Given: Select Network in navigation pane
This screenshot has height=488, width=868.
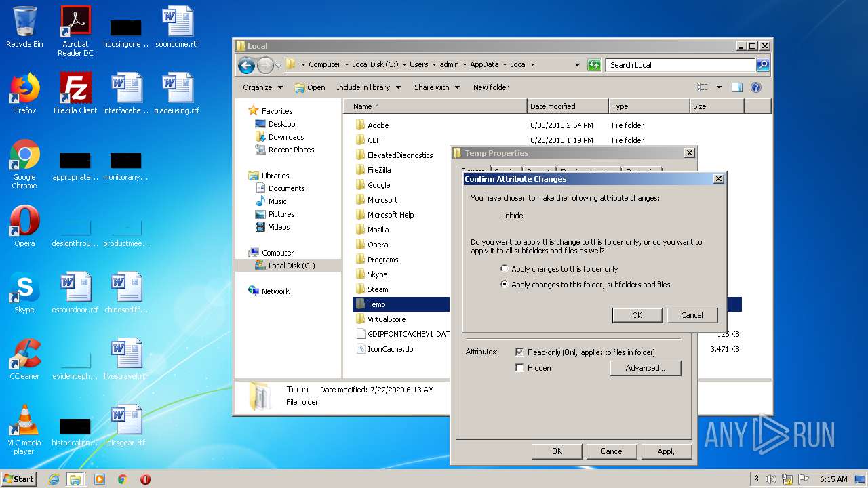Looking at the screenshot, I should click(275, 291).
